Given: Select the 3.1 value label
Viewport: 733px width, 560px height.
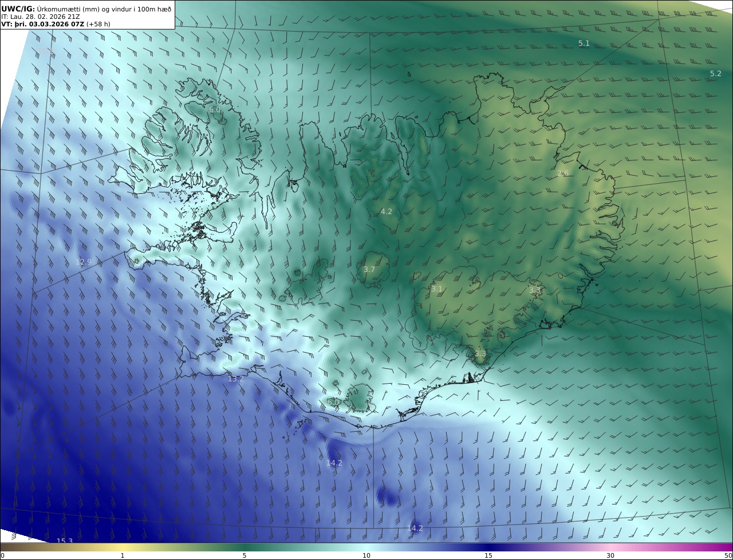Looking at the screenshot, I should click(x=437, y=289).
